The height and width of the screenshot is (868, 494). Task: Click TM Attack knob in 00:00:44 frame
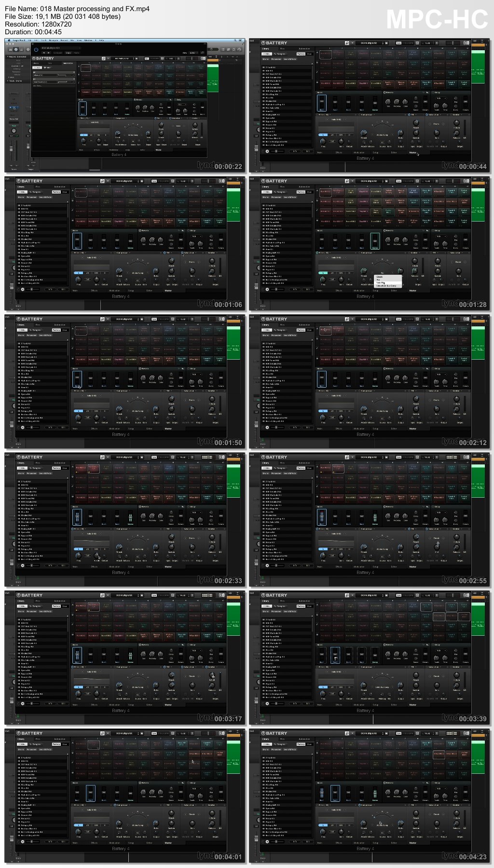tap(415, 123)
